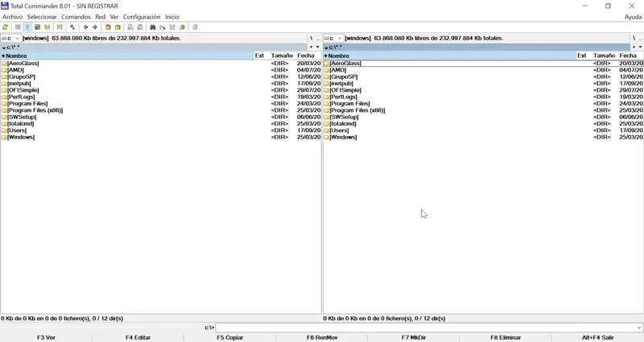Click AeroGlass folder icon in left panel
644x342 pixels.
click(4, 64)
